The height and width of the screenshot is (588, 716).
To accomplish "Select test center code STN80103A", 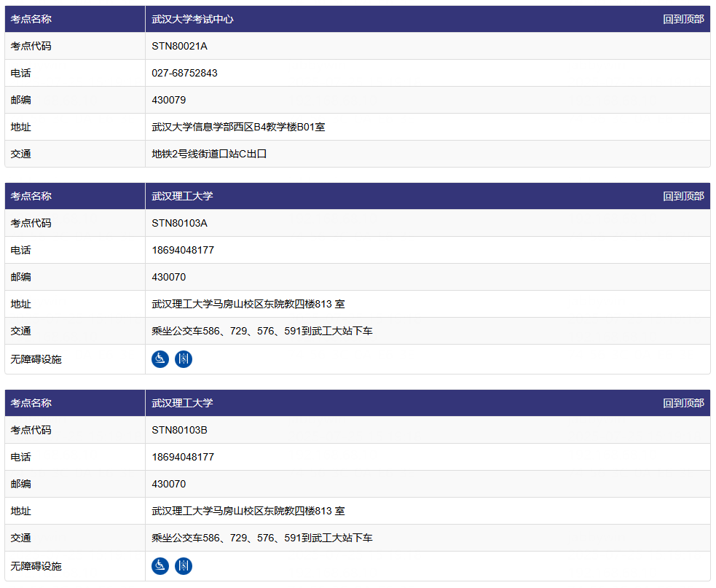I will [x=179, y=224].
